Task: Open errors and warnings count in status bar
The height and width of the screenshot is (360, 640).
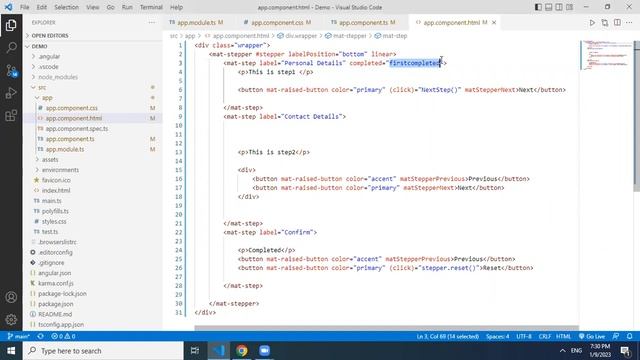Action: [x=63, y=336]
